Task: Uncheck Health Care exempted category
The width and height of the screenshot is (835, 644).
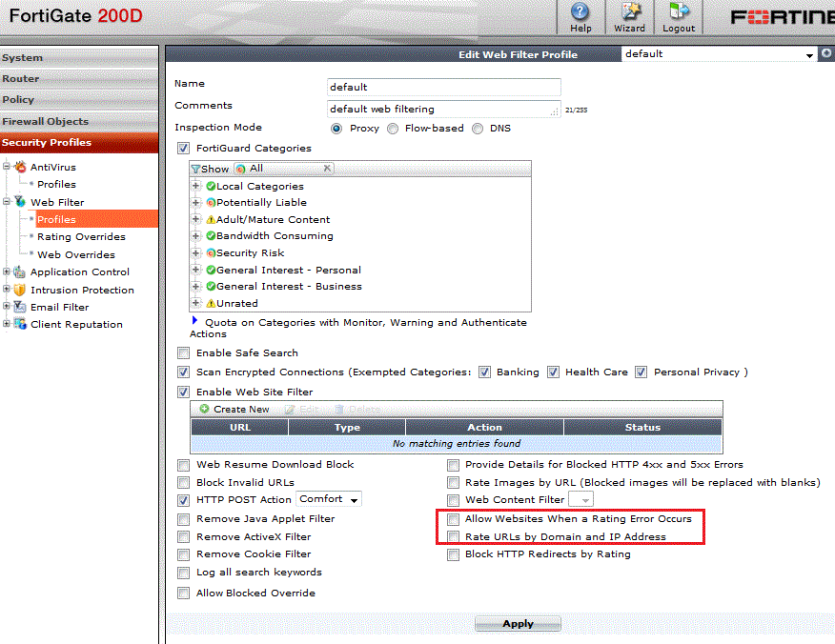Action: point(553,372)
